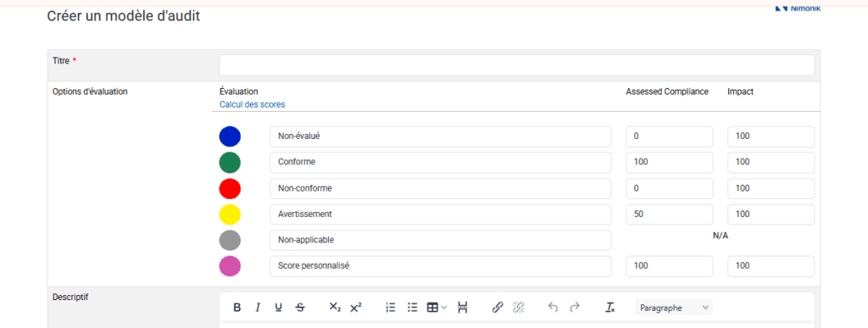Edit the Non-applicable label field

point(441,241)
